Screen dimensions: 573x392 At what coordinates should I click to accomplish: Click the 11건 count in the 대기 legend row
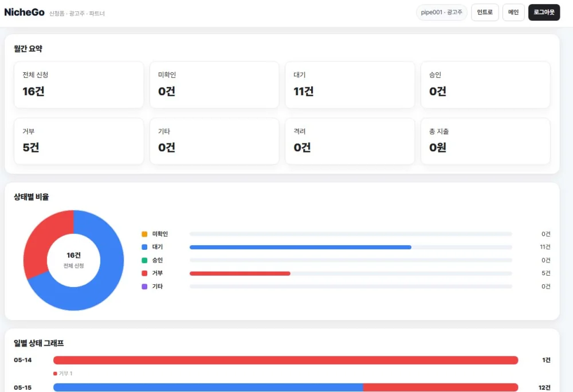545,247
